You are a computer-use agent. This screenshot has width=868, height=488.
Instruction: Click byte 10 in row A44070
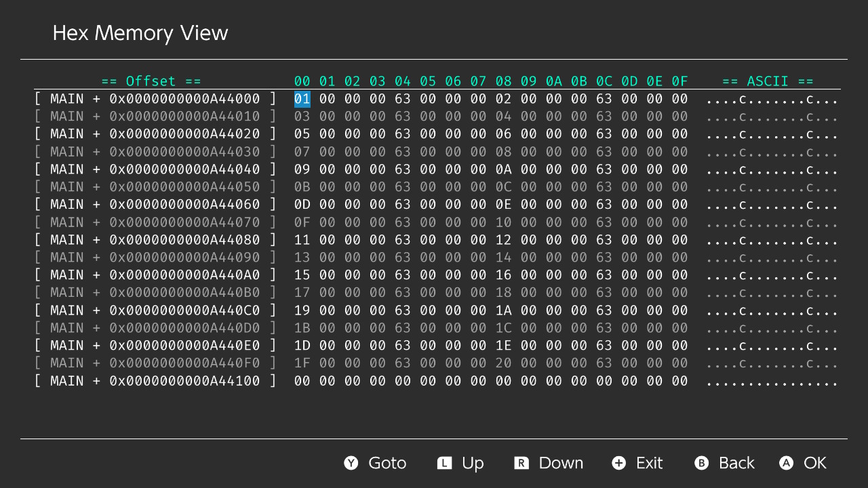pos(503,222)
